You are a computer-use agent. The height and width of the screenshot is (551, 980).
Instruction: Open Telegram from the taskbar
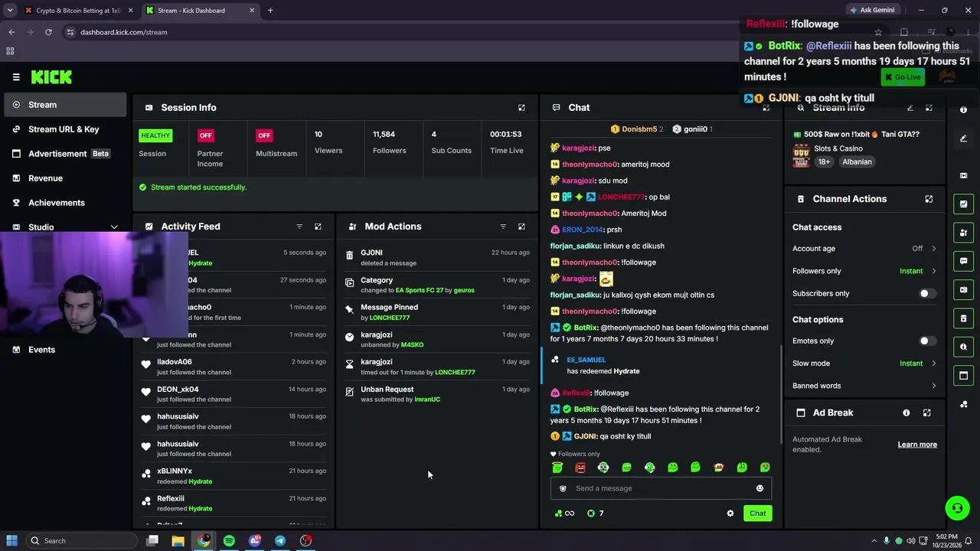(x=280, y=541)
